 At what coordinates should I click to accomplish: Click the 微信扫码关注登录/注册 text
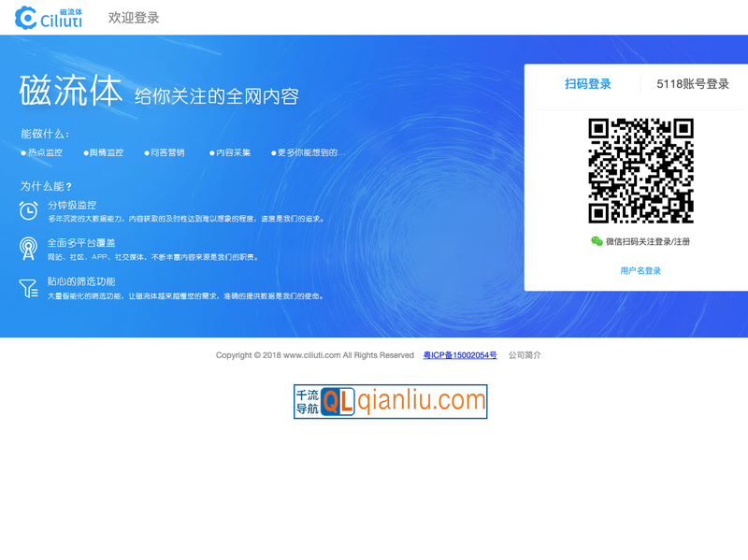click(x=647, y=241)
